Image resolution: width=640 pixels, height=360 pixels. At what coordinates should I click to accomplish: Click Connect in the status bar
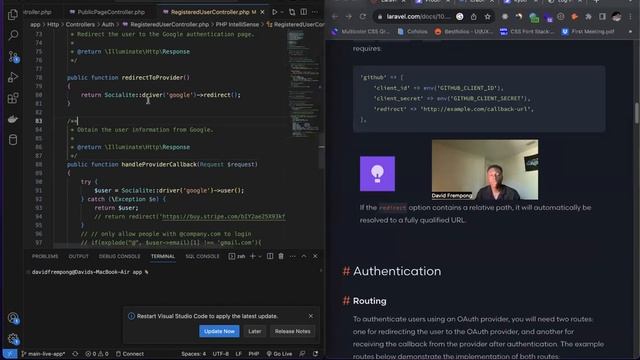point(130,354)
